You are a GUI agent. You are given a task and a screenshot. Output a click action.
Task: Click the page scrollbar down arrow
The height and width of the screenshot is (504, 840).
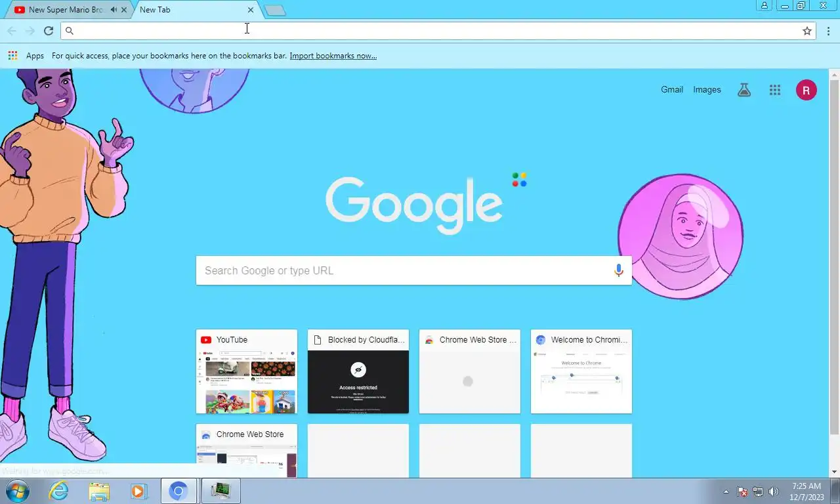coord(835,472)
